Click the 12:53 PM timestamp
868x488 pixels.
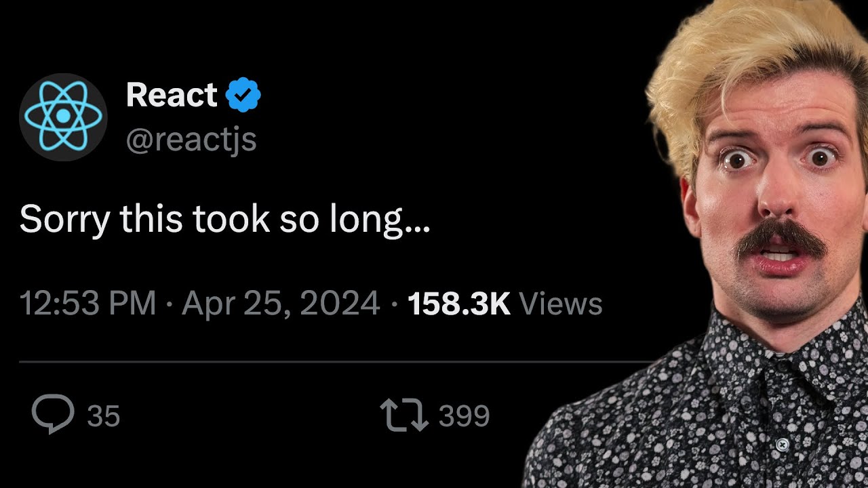pos(88,304)
